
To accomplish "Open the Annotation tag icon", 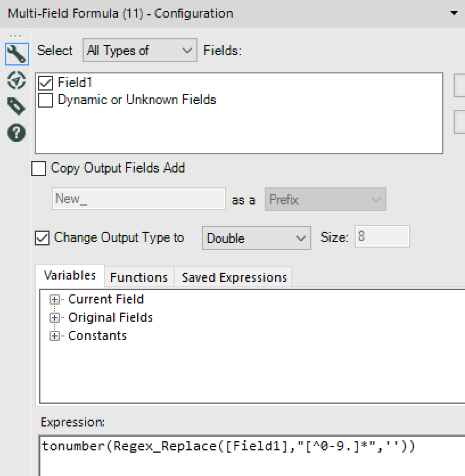I will (17, 106).
